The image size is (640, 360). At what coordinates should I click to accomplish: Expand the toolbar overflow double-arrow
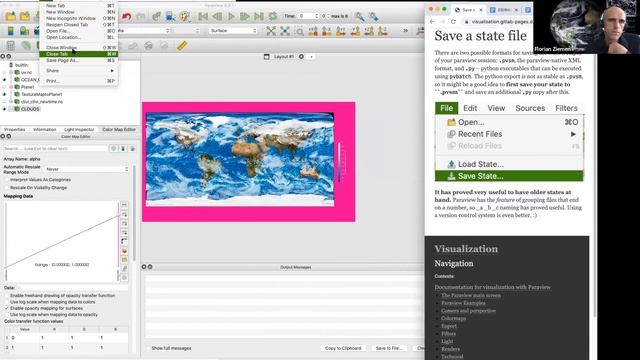(406, 31)
